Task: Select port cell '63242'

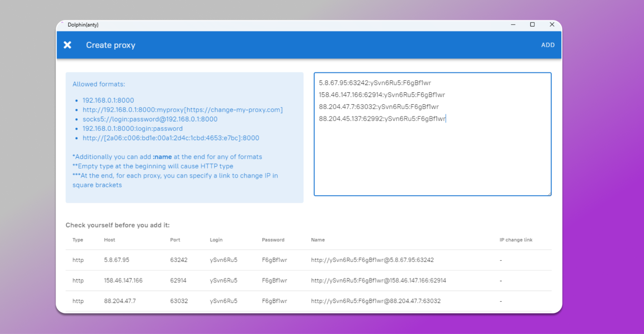Action: click(179, 260)
